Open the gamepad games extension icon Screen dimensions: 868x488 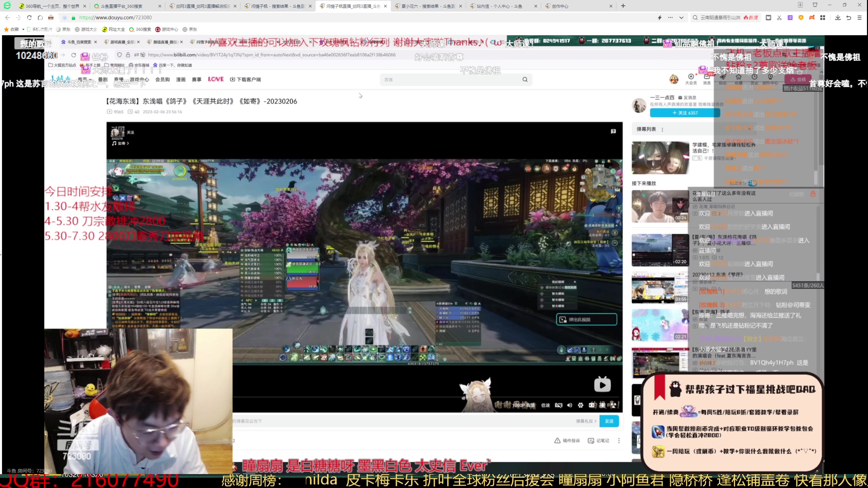tap(812, 18)
